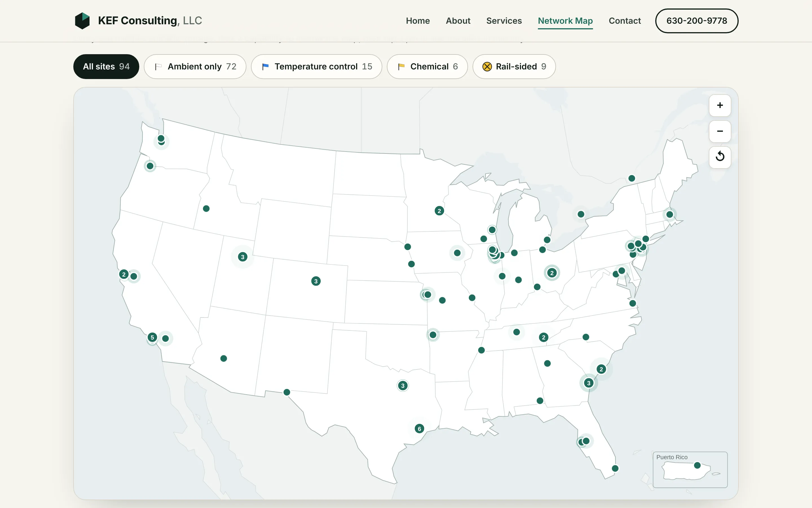Click the KEF Consulting hexagon logo
Screen dimensions: 812x508
82,21
